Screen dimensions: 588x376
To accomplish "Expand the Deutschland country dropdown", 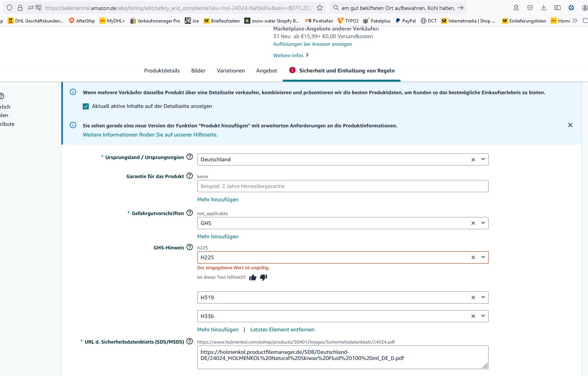I will (483, 159).
